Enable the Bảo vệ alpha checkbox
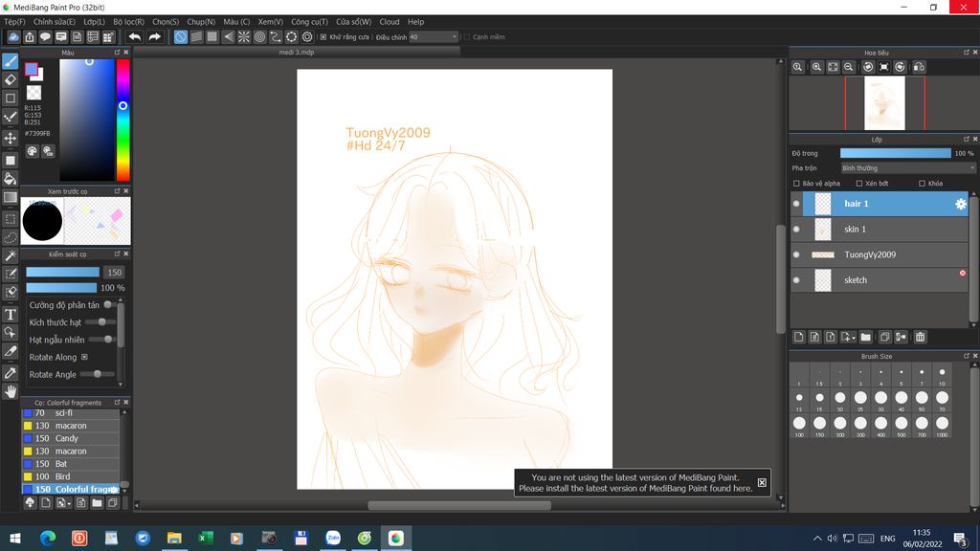Screen dimensions: 980x551 click(x=797, y=184)
